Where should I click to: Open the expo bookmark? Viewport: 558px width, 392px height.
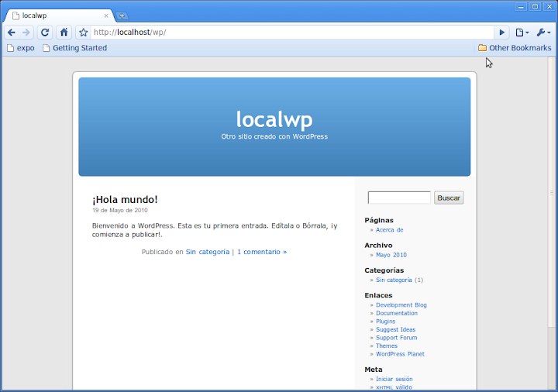pyautogui.click(x=21, y=48)
